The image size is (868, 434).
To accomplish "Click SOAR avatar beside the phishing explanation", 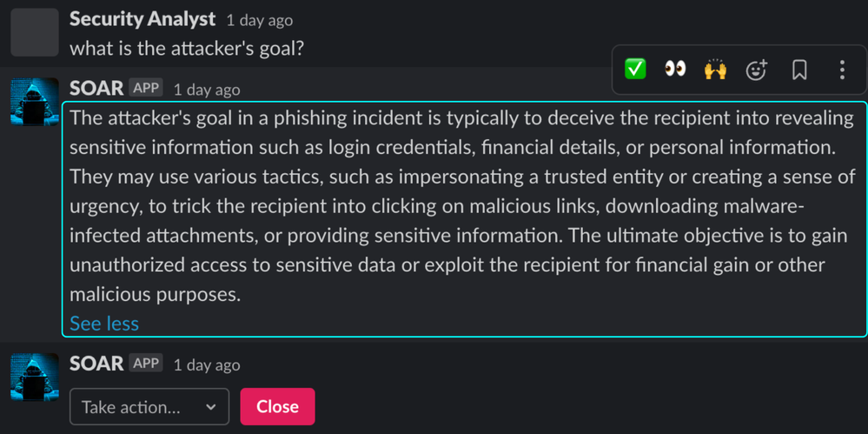I will 35,102.
